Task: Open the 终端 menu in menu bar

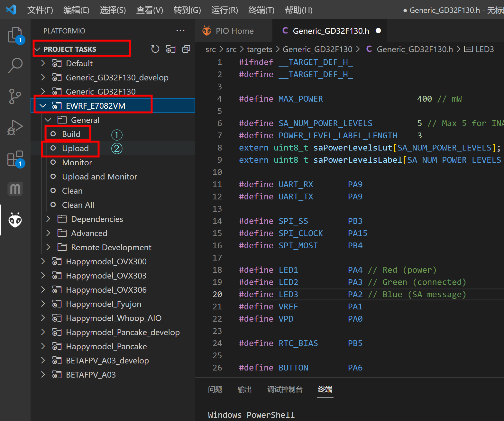Action: [261, 10]
